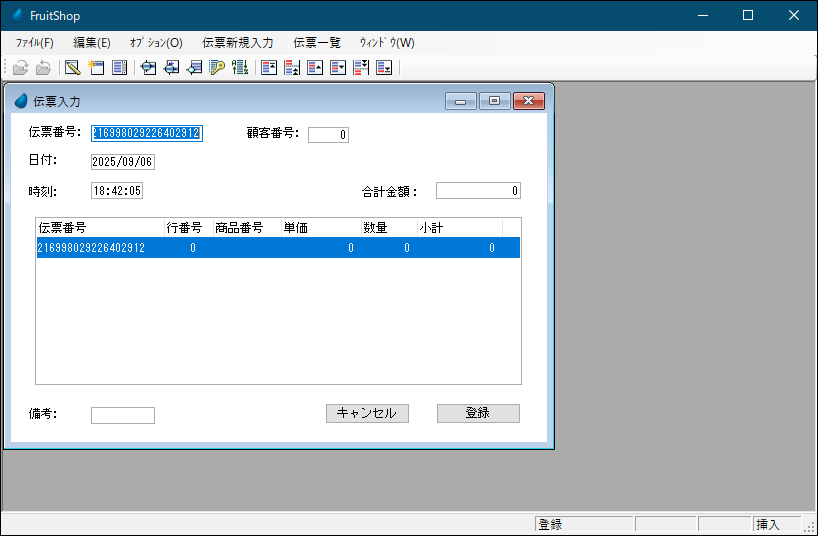Click the A-Z sort toolbar icon
The image size is (818, 536).
[240, 68]
